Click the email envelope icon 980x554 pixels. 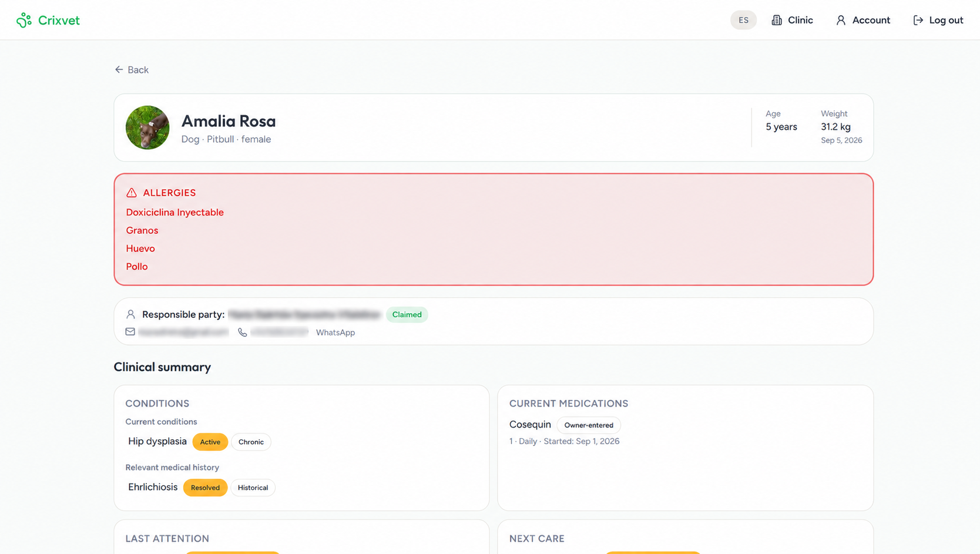[130, 333]
